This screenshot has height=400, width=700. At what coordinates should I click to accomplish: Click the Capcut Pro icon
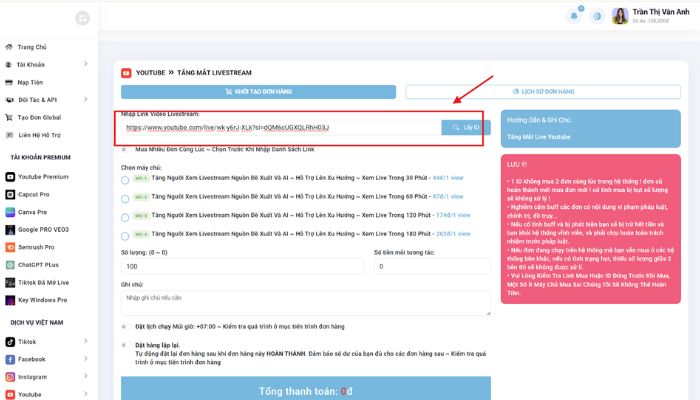[x=10, y=194]
